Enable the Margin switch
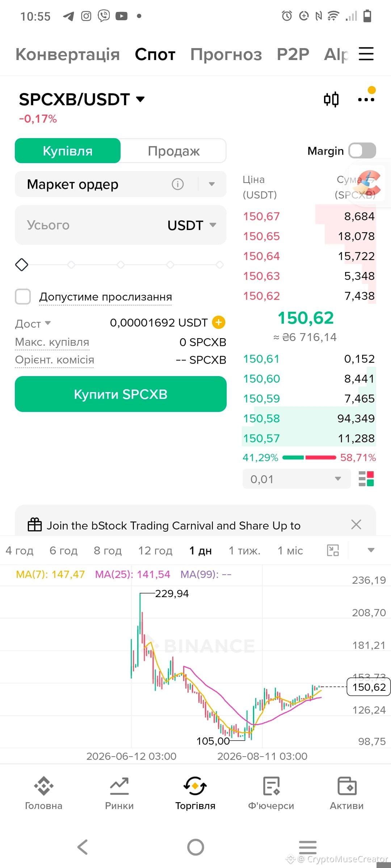 (362, 150)
